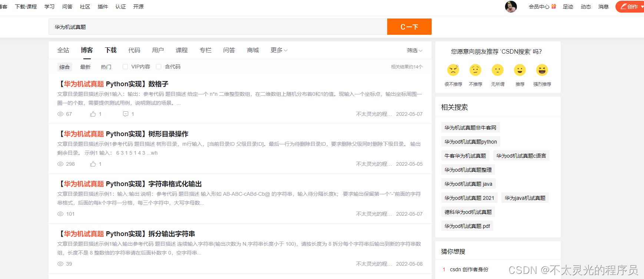Click the 下载·课程 nav item

coord(26,7)
